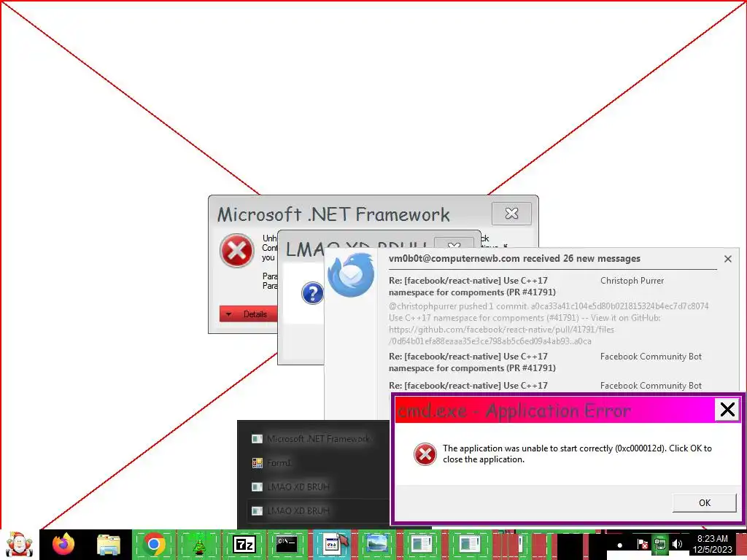The height and width of the screenshot is (560, 747).
Task: Open 7-Zip from the taskbar
Action: click(244, 545)
